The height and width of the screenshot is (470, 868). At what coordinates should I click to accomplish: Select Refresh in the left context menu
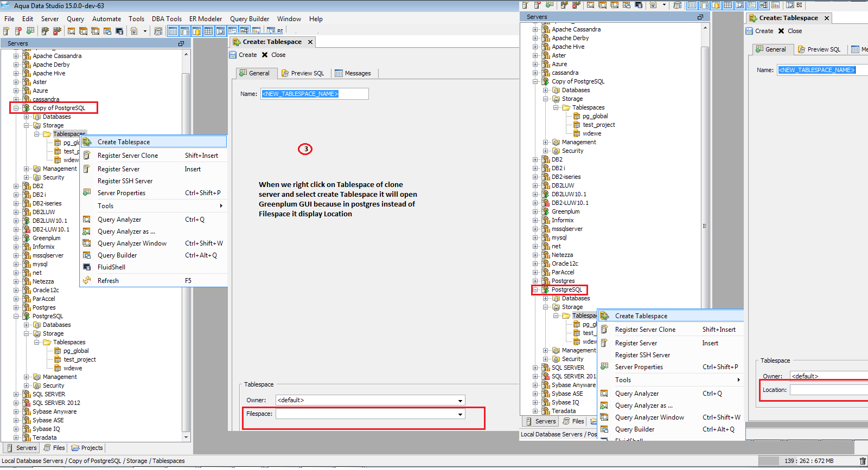point(154,281)
